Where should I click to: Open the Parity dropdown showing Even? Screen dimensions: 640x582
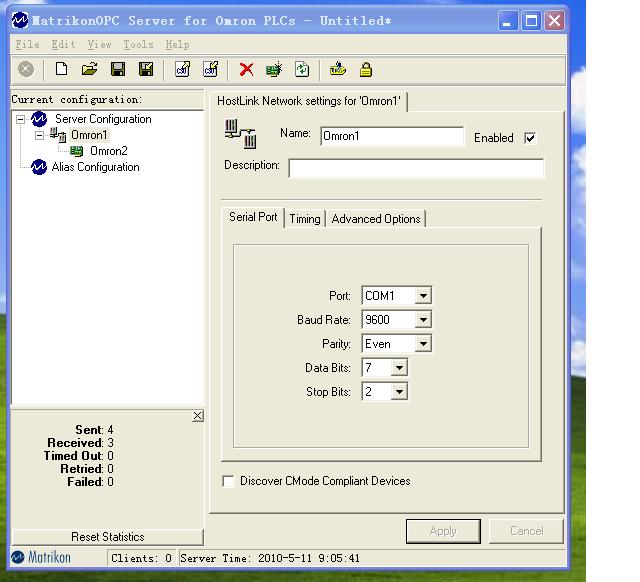pyautogui.click(x=423, y=344)
